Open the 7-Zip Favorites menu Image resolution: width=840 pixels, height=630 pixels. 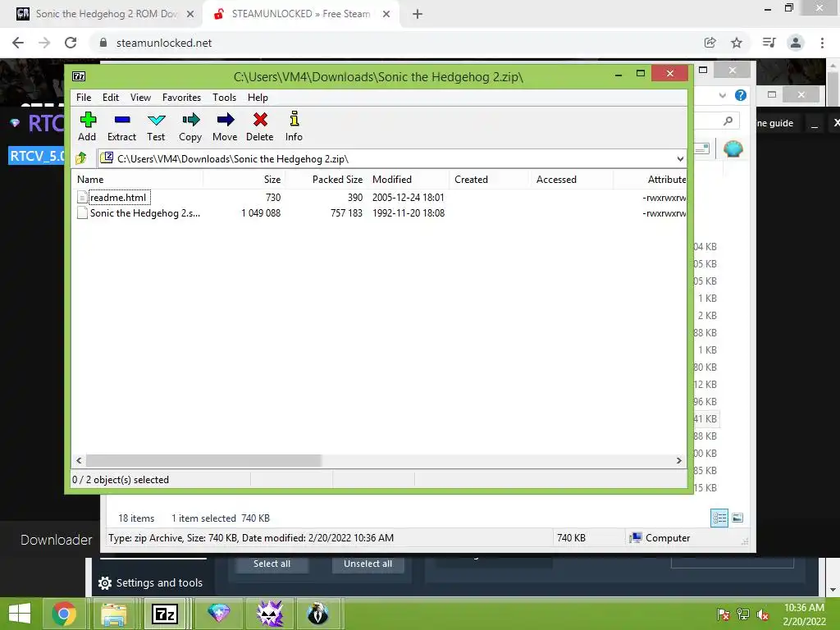tap(181, 98)
